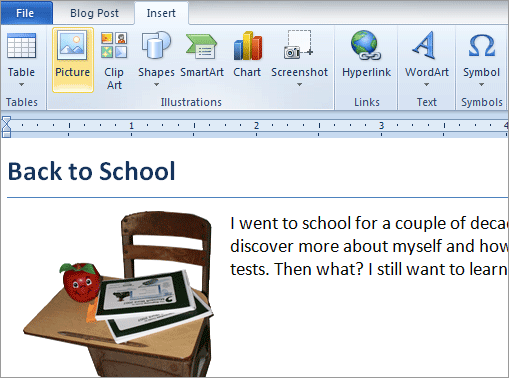
Task: Switch to the Blog Post tab
Action: pyautogui.click(x=94, y=13)
